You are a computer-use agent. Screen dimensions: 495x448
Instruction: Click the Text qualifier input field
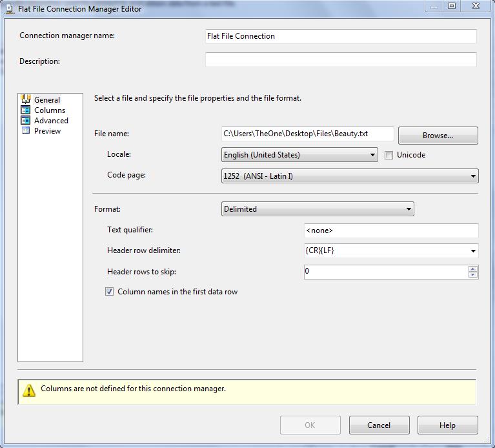[390, 230]
